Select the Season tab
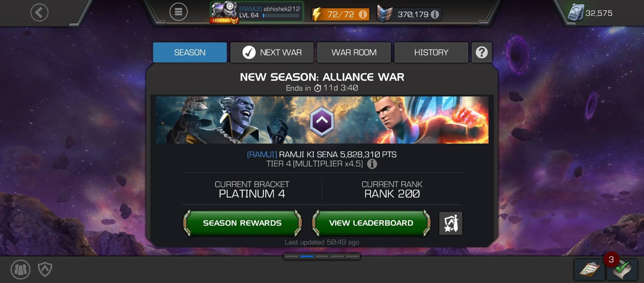The image size is (644, 283). (x=190, y=52)
